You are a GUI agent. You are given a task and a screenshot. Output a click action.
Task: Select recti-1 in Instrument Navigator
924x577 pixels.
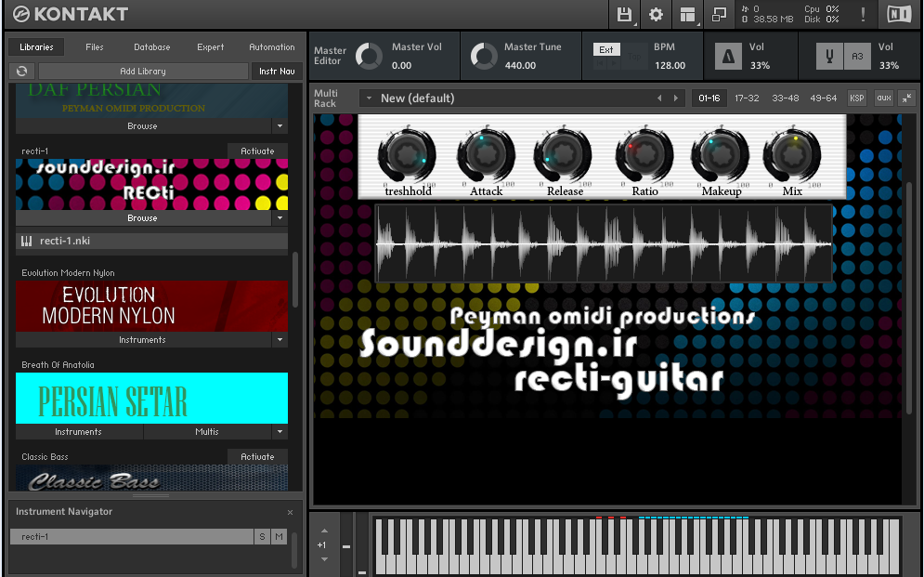132,536
